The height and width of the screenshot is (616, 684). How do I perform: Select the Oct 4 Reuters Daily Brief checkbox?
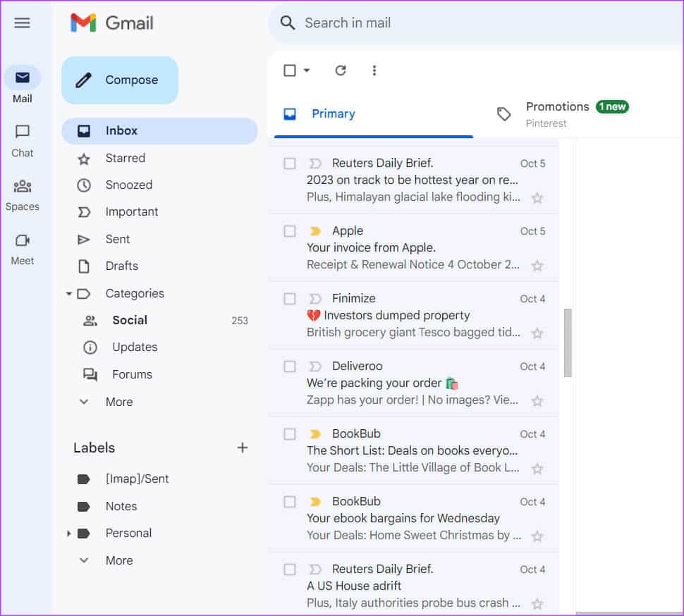click(290, 569)
